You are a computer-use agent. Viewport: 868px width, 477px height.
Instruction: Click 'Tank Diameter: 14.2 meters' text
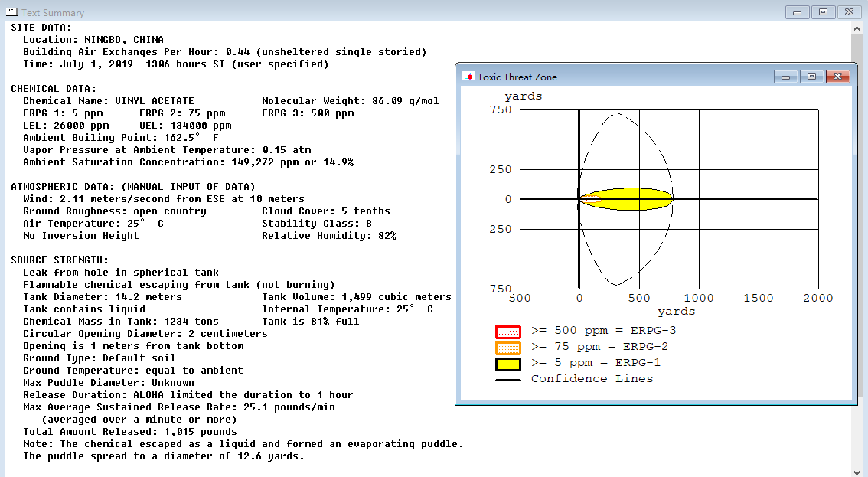pyautogui.click(x=103, y=296)
